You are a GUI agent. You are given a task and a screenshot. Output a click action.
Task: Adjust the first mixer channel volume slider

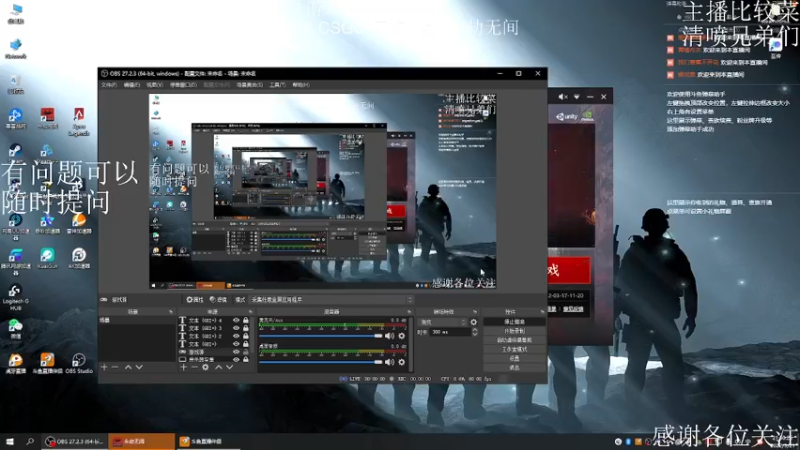click(320, 336)
